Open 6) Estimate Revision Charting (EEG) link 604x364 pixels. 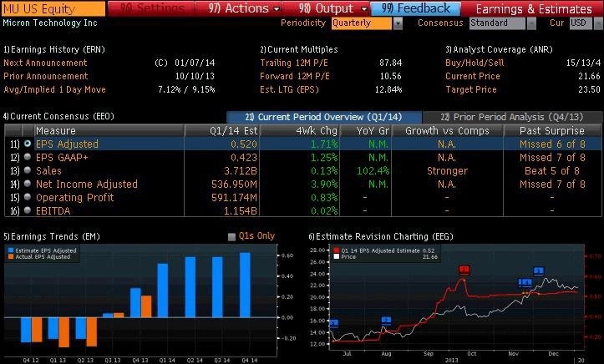381,236
